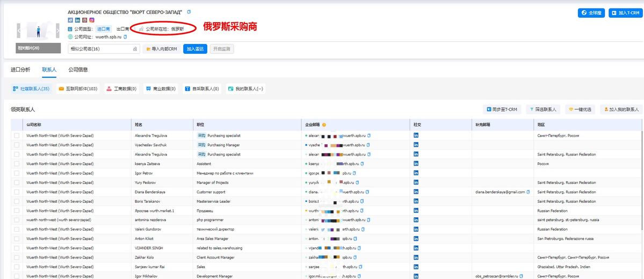Open the 相关图片(20) related pictures
The width and height of the screenshot is (644, 279).
[39, 48]
